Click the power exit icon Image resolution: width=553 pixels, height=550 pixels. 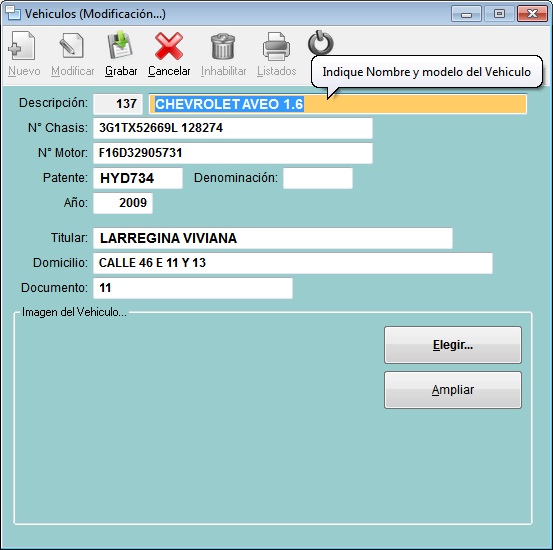pos(320,43)
